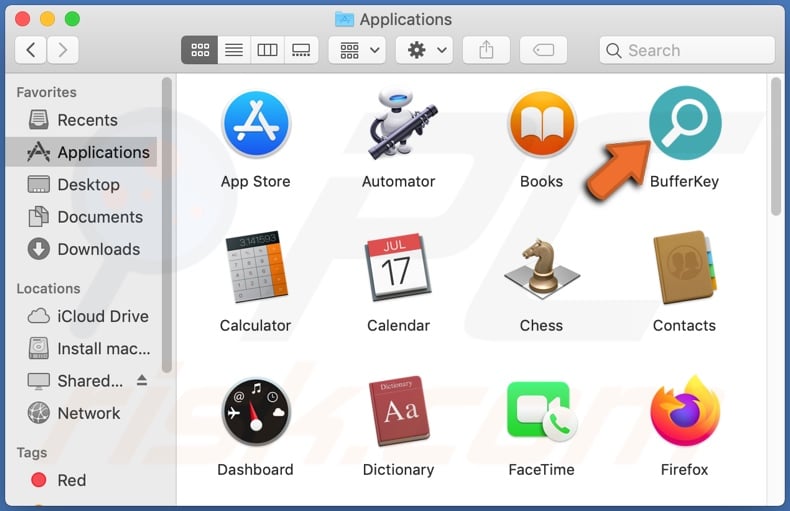Click the Calculator name label
This screenshot has height=511, width=790.
tap(255, 326)
